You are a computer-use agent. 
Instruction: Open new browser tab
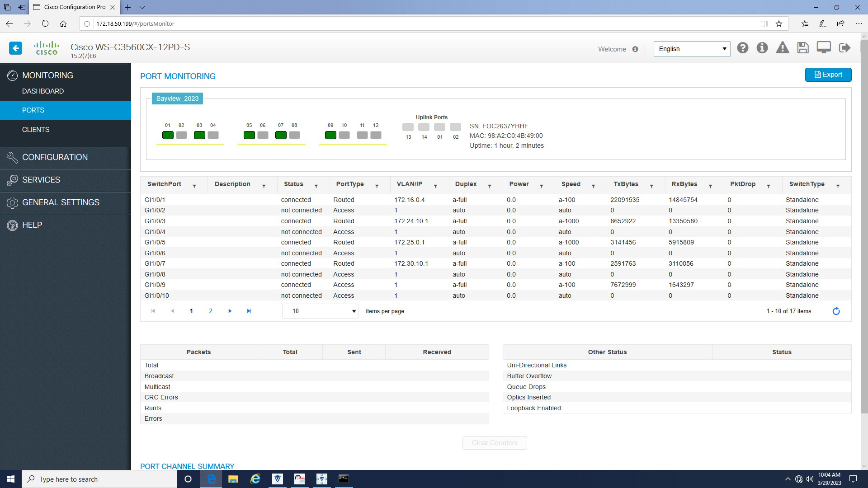128,7
